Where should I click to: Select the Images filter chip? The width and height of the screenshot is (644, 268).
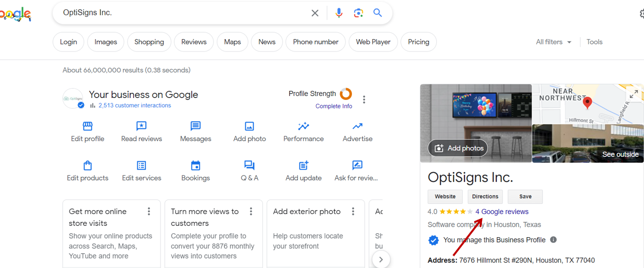coord(106,42)
